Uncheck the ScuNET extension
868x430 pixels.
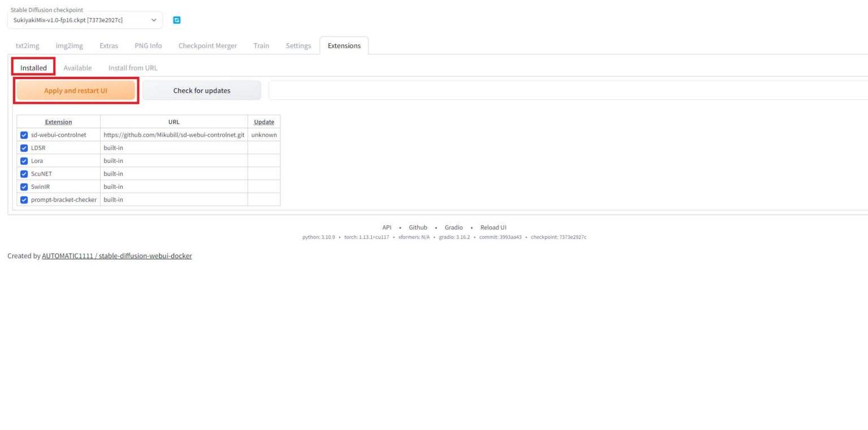24,174
